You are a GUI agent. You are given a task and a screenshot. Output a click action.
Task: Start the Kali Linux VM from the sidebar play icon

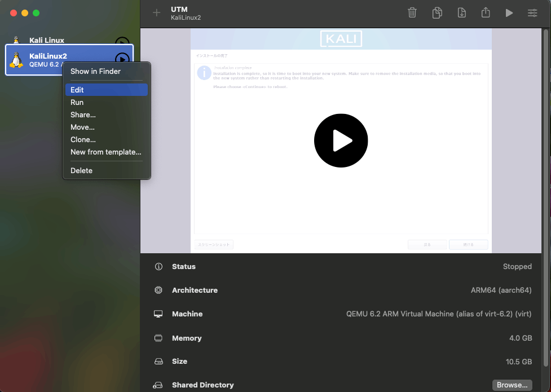coord(122,42)
